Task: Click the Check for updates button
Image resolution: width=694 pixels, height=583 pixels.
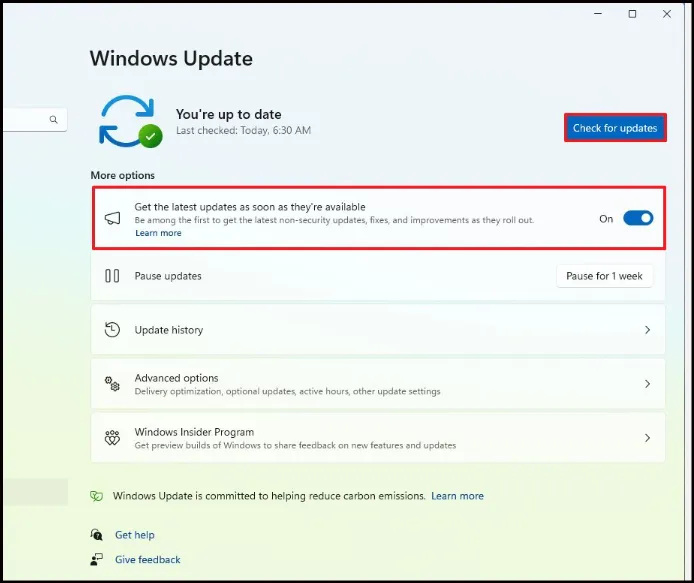Action: [x=615, y=128]
